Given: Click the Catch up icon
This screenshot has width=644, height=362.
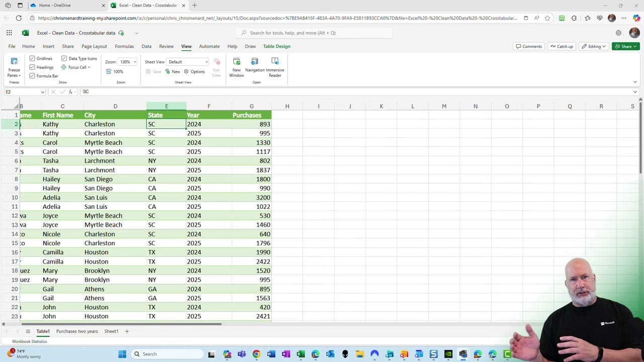Looking at the screenshot, I should (562, 46).
